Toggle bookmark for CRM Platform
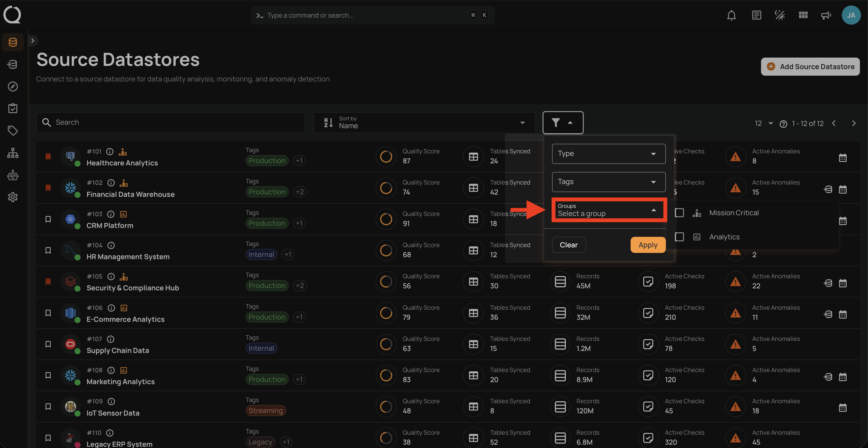 click(x=48, y=219)
